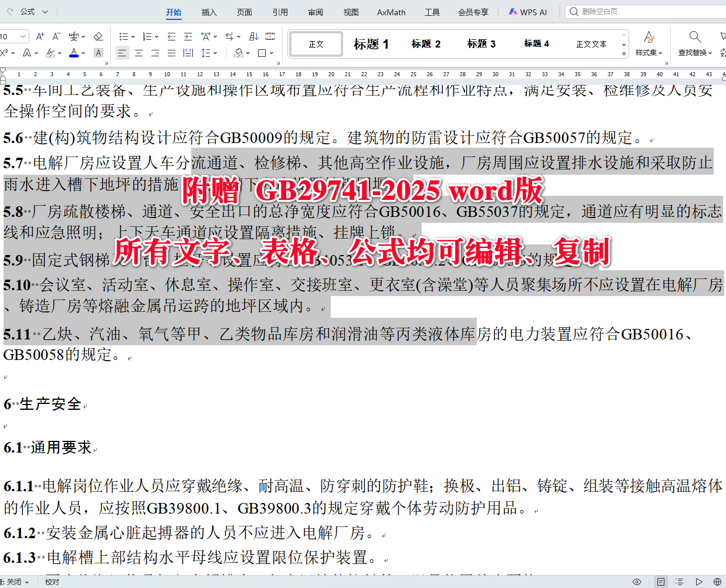
Task: Toggle center paragraph alignment
Action: (x=138, y=52)
